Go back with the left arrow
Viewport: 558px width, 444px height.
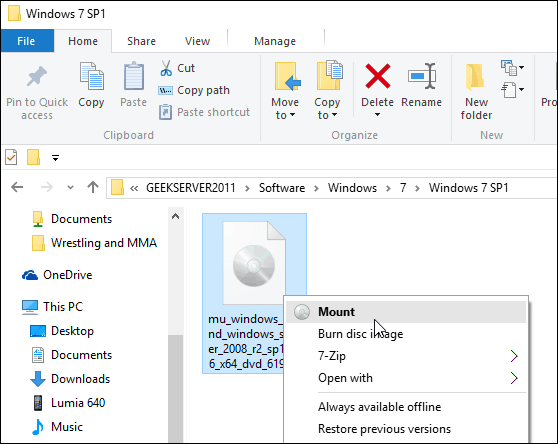pos(17,187)
